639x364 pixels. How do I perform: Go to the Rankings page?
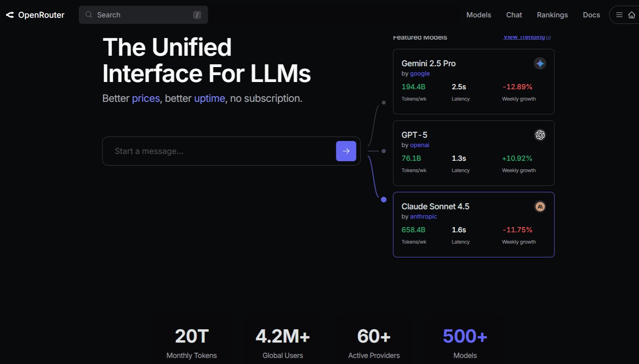(552, 15)
